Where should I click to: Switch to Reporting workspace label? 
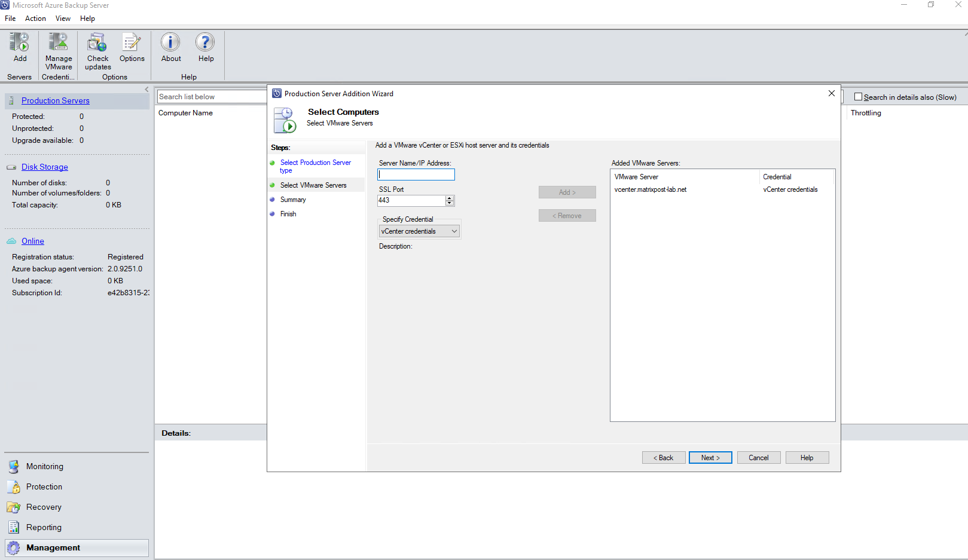[x=44, y=528]
